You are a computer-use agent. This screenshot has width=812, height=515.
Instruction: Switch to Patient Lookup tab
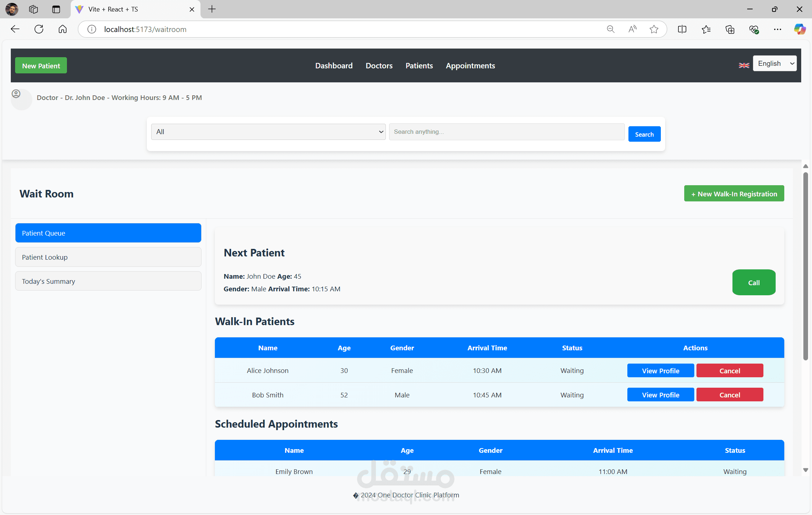click(108, 257)
